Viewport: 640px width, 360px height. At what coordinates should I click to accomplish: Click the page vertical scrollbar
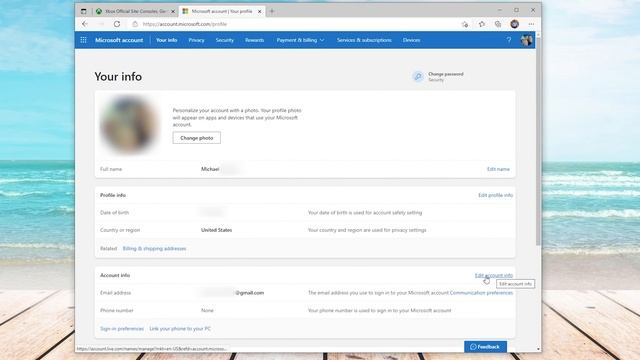point(538,143)
